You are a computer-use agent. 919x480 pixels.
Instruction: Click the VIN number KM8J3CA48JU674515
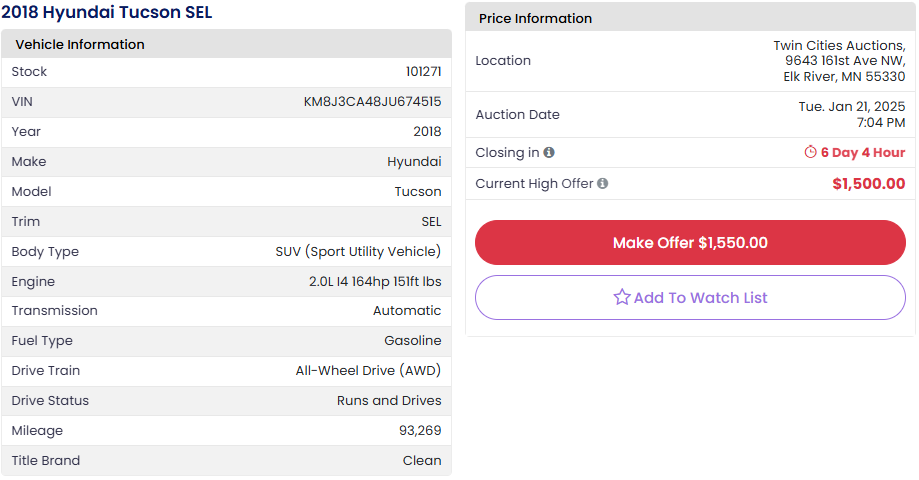coord(372,102)
